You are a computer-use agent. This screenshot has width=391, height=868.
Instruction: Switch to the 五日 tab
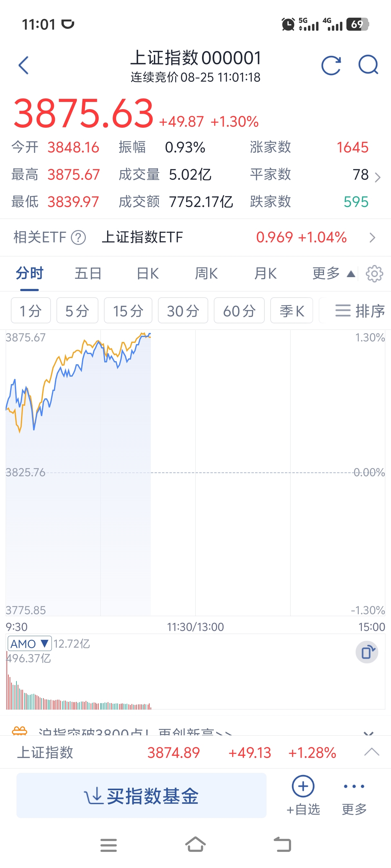click(88, 273)
